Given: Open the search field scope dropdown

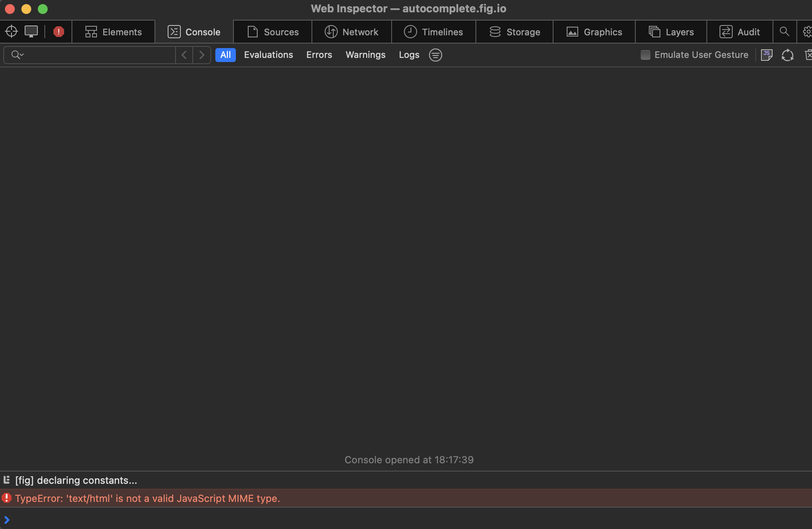Looking at the screenshot, I should pyautogui.click(x=17, y=55).
